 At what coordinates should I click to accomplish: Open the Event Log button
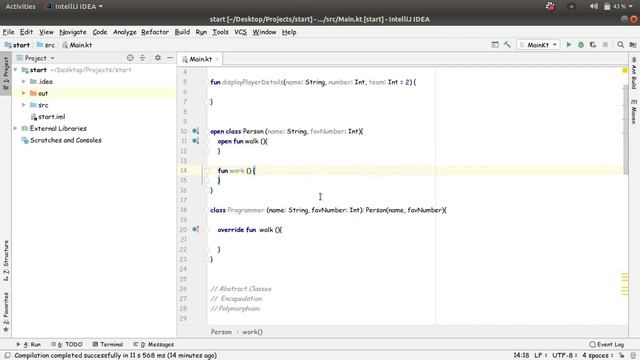click(x=607, y=344)
